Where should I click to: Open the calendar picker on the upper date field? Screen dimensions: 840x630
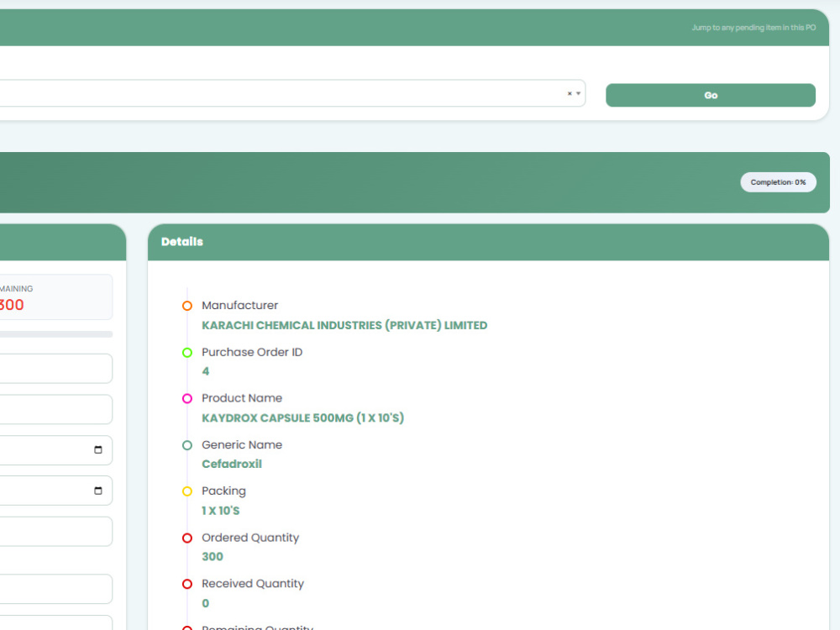[98, 450]
